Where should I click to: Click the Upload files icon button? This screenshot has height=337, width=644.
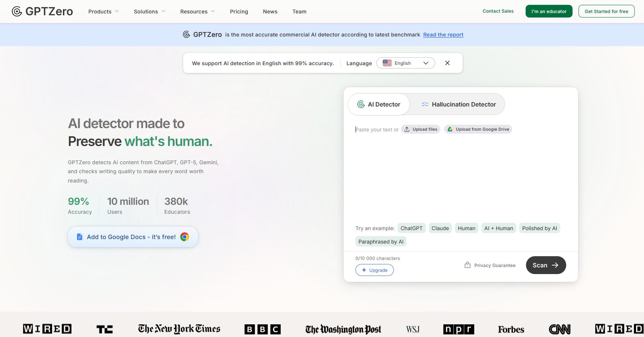click(421, 129)
